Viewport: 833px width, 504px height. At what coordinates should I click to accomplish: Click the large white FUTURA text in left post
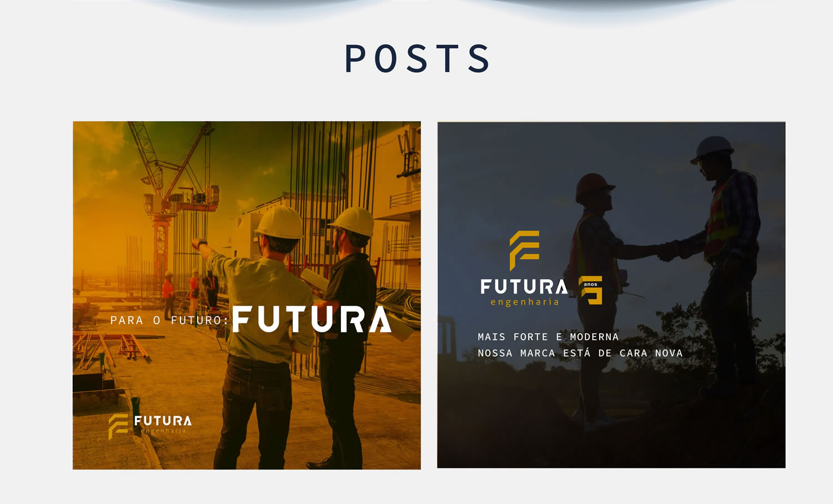[x=312, y=319]
